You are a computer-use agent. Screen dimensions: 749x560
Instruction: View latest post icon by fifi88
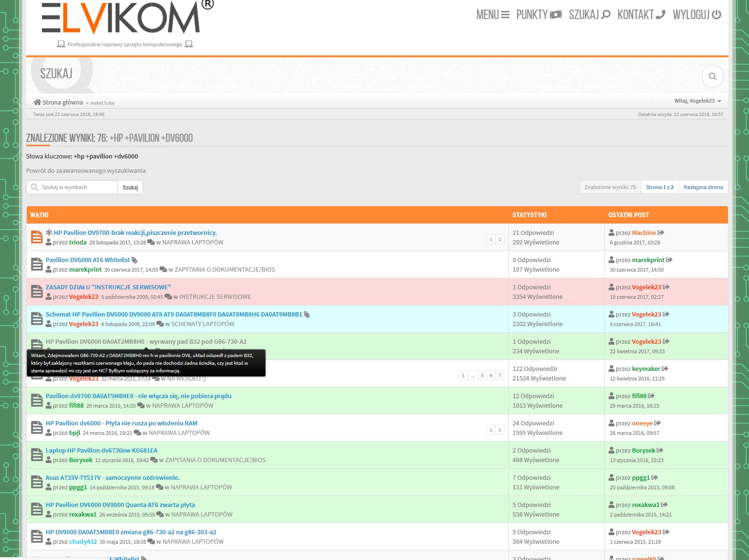tap(652, 396)
